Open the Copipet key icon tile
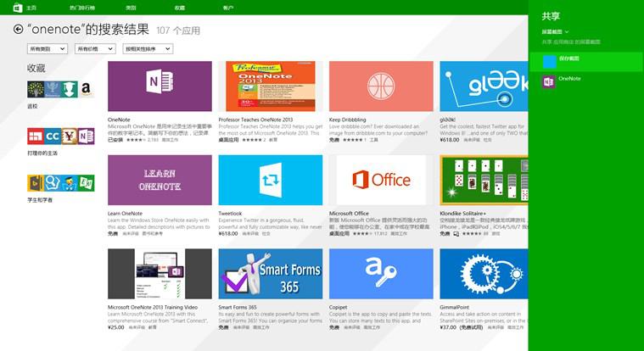Screen dimensions: 644x351 [x=381, y=273]
